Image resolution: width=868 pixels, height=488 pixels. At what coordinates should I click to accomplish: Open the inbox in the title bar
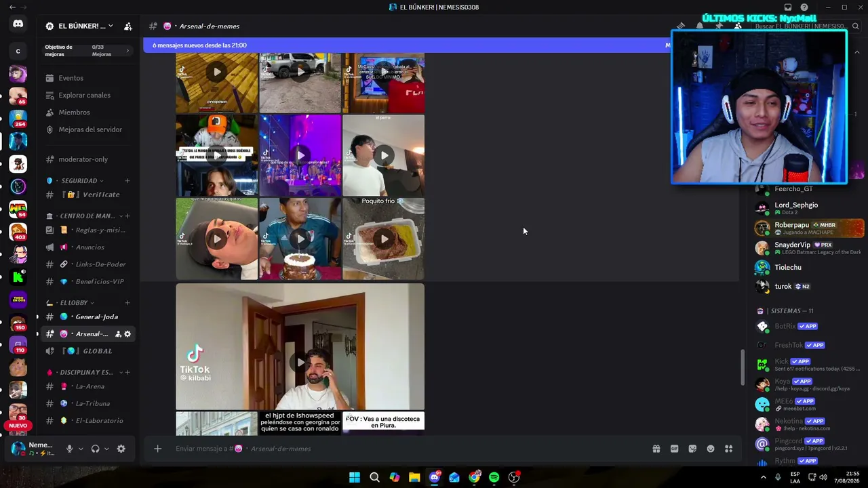[x=788, y=7]
